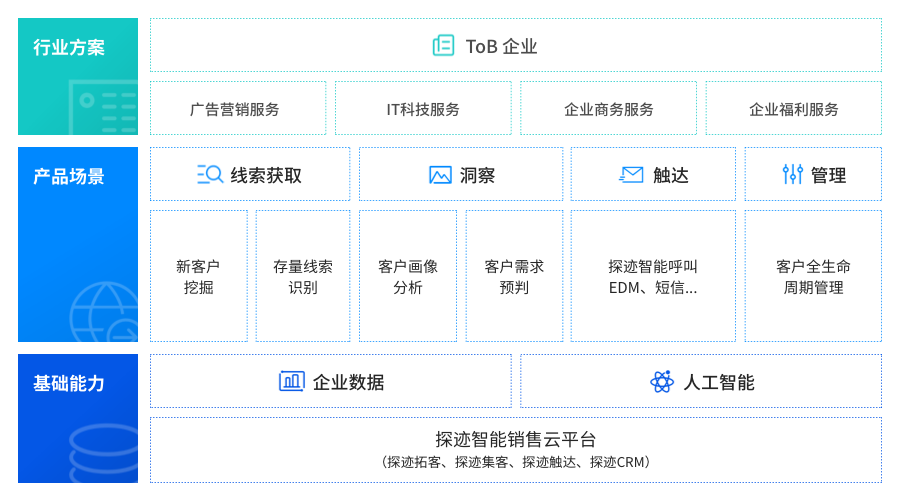Click the 触达 envelope icon
900x500 pixels.
[631, 175]
